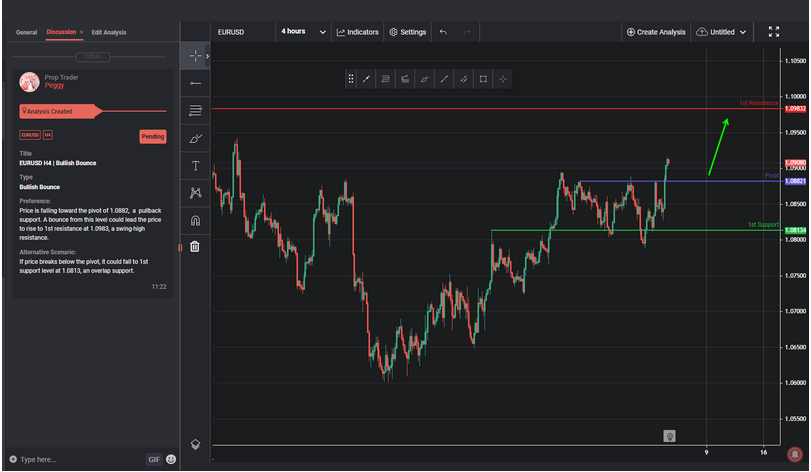Select the XABCD pattern tool
Viewport: 811px width, 472px height.
point(195,193)
